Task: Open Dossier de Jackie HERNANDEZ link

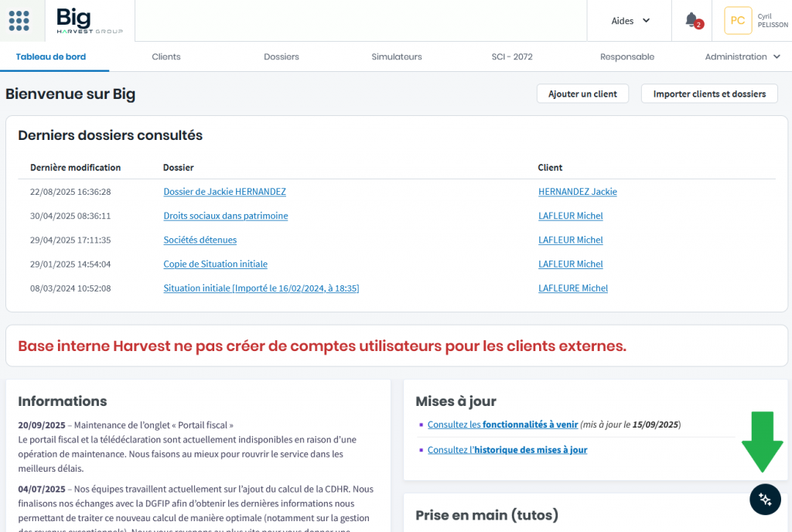Action: coord(224,192)
